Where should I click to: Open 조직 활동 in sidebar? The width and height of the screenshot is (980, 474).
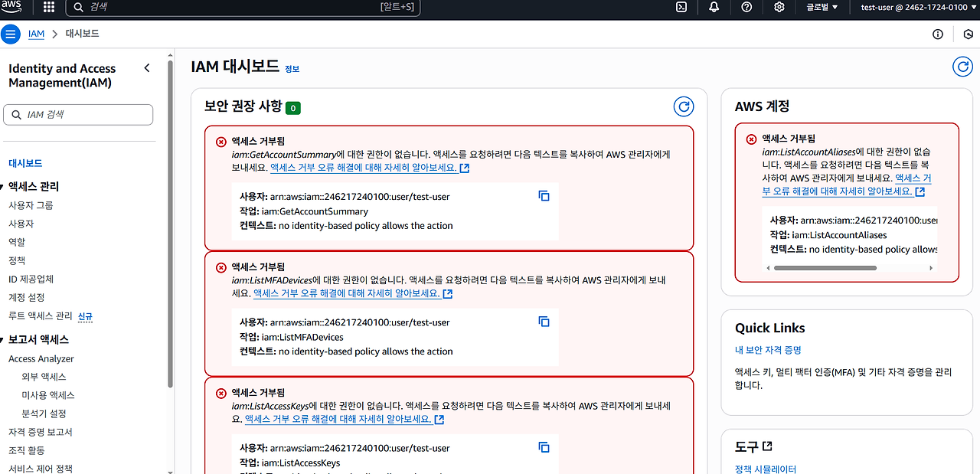[27, 450]
